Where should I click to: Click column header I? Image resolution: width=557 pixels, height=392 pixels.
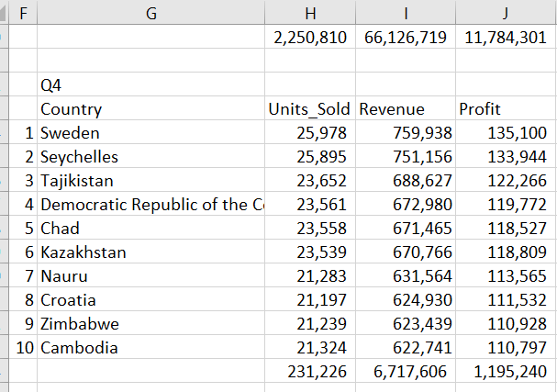tap(406, 13)
